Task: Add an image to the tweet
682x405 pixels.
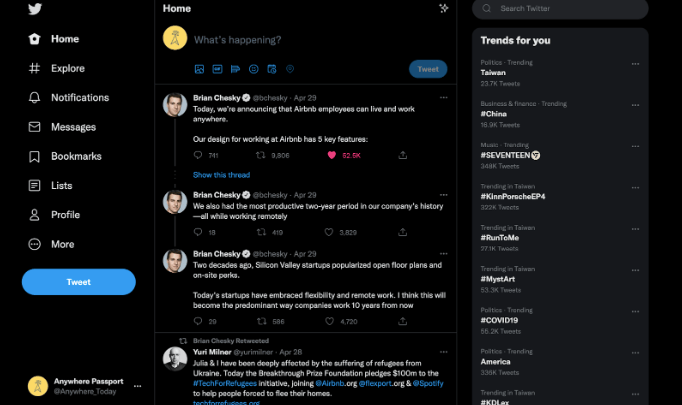Action: coord(199,69)
